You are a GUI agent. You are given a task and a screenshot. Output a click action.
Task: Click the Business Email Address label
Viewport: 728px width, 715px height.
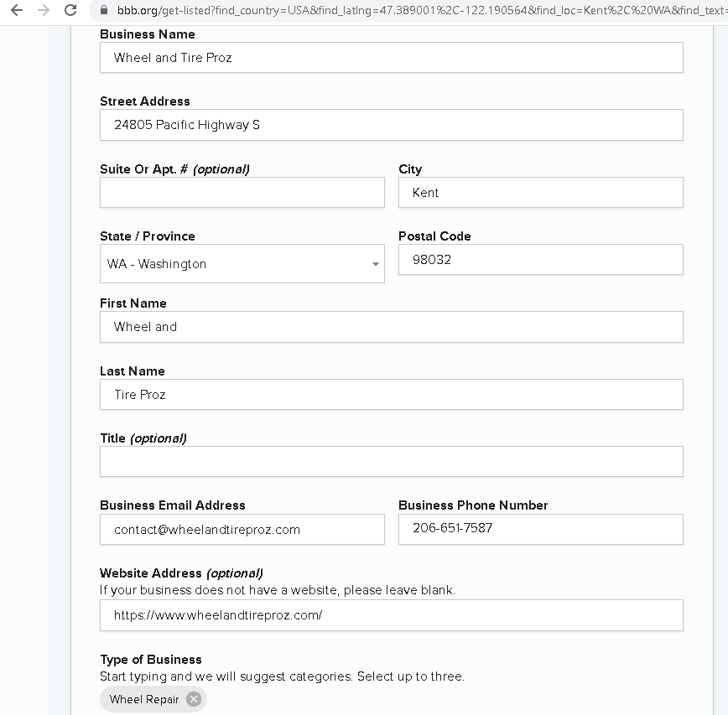click(173, 505)
